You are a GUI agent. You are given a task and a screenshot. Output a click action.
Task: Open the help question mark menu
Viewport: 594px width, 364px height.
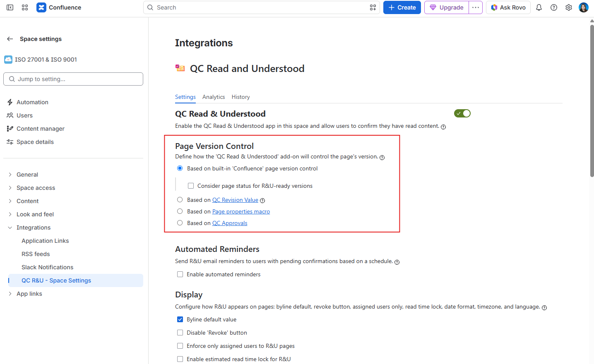554,7
